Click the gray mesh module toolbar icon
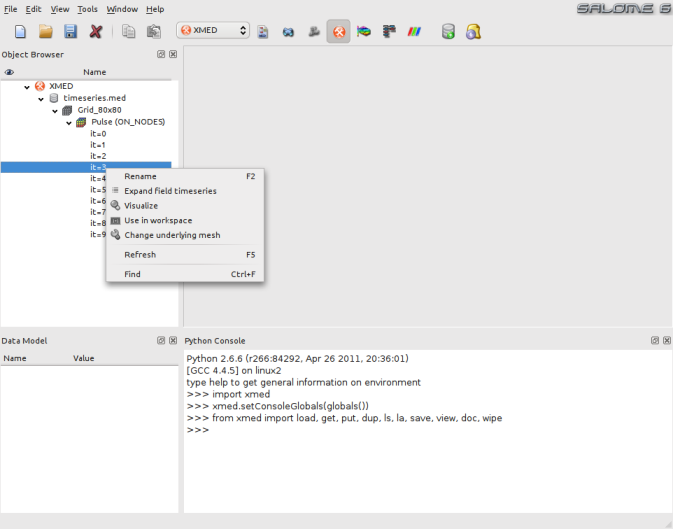Screen dimensions: 673x529 (x=314, y=31)
